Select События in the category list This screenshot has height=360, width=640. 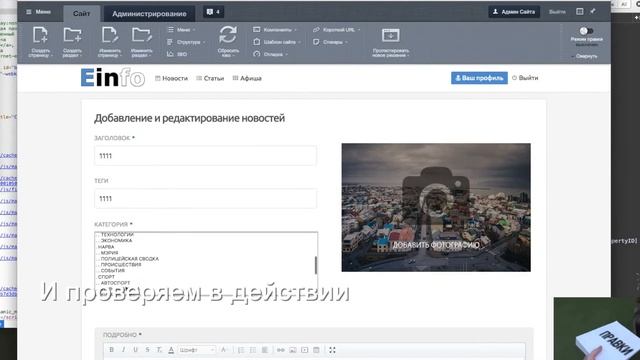112,271
